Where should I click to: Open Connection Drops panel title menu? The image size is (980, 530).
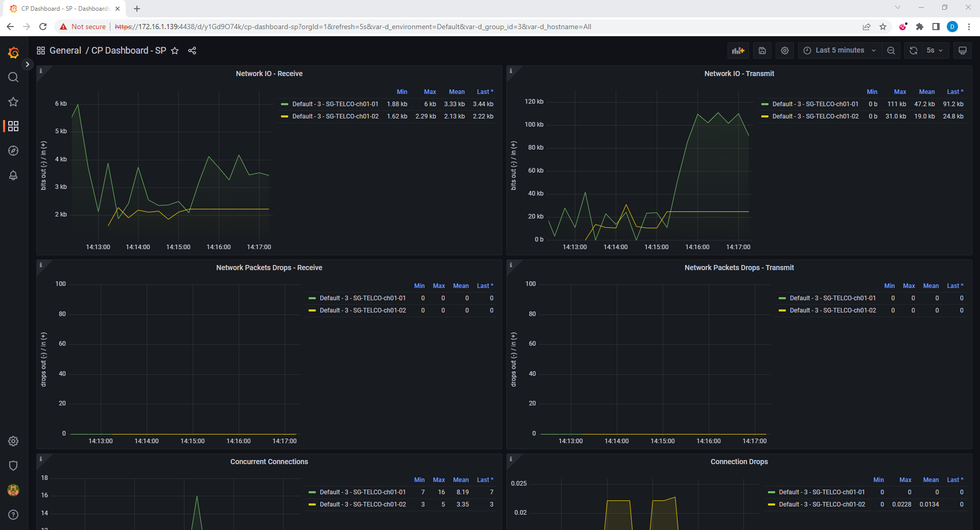tap(739, 462)
